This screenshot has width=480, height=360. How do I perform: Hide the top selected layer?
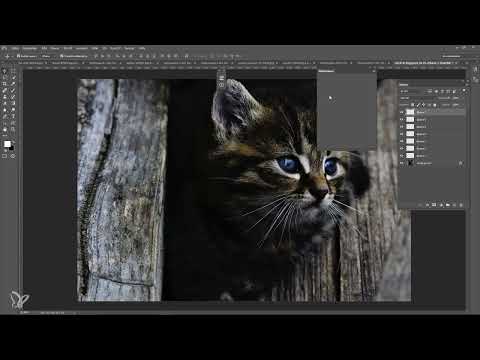(x=402, y=112)
